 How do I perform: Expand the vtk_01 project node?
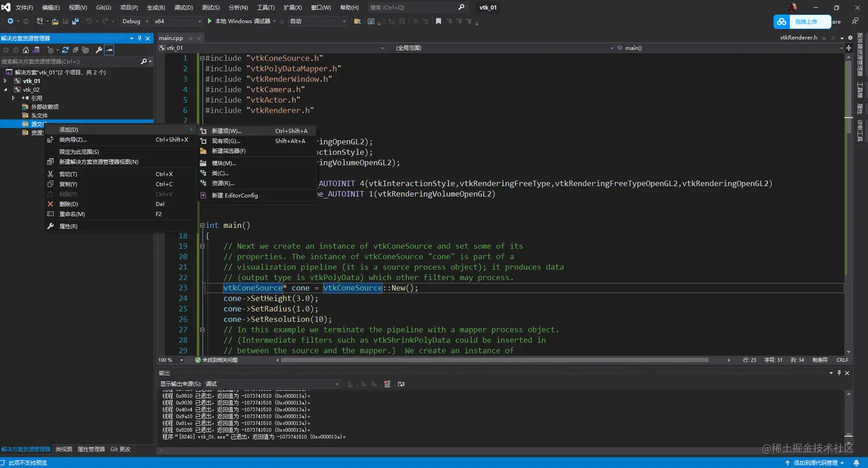[6, 81]
